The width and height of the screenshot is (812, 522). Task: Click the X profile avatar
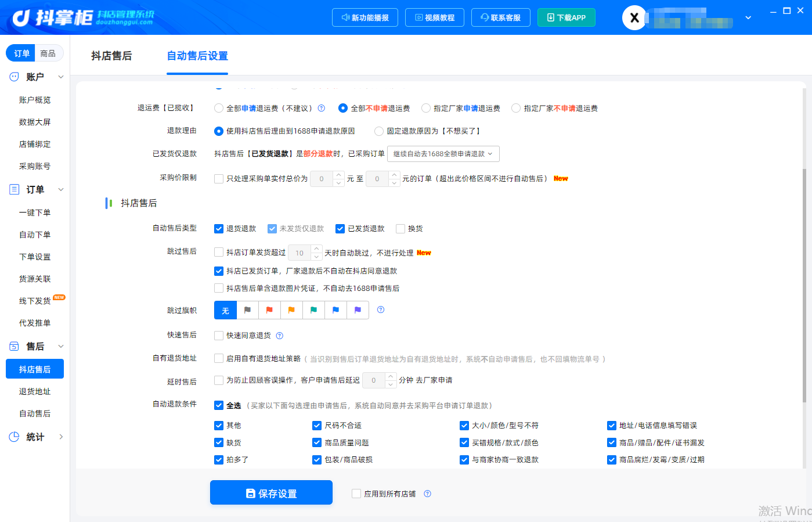click(634, 17)
